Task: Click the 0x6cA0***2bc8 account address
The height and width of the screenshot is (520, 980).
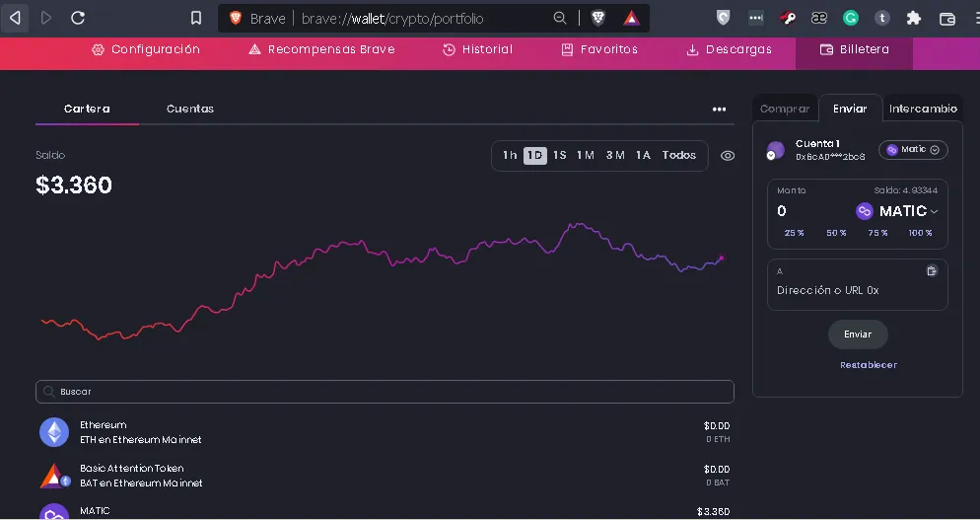Action: point(830,157)
